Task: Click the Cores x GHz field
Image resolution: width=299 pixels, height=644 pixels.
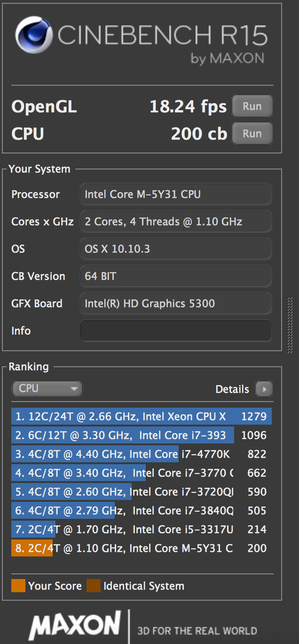Action: click(176, 222)
